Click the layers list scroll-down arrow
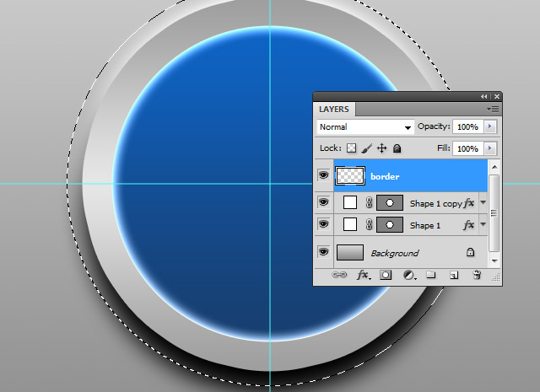 (x=494, y=260)
